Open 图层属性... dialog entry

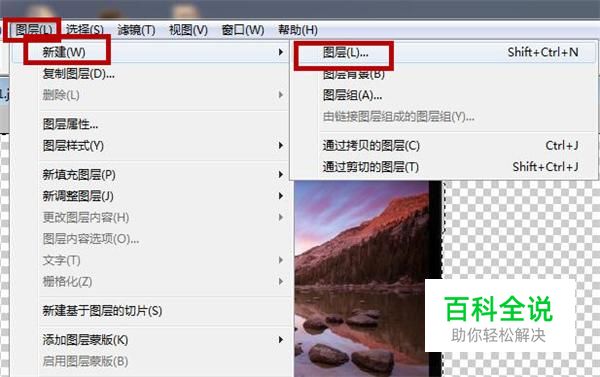click(x=70, y=124)
